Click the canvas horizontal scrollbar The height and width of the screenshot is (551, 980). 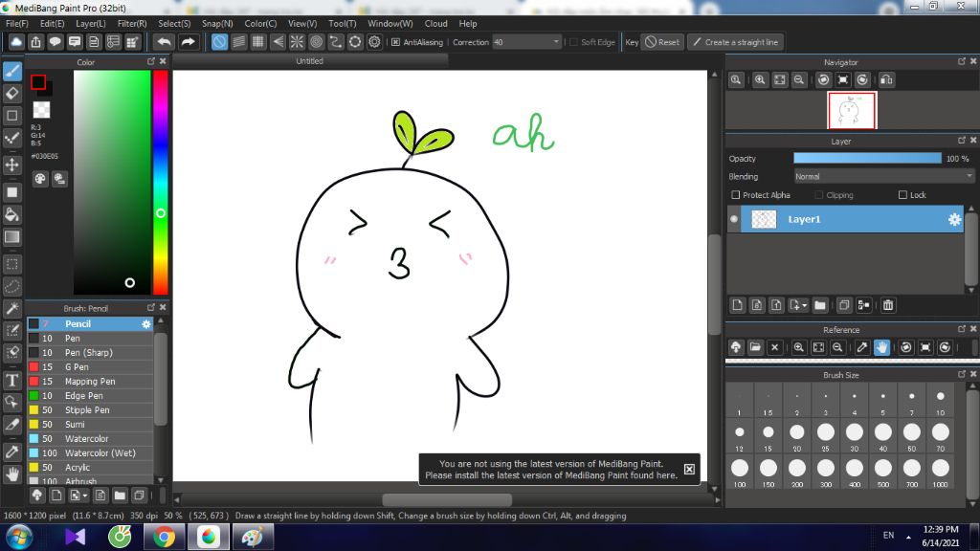[447, 499]
